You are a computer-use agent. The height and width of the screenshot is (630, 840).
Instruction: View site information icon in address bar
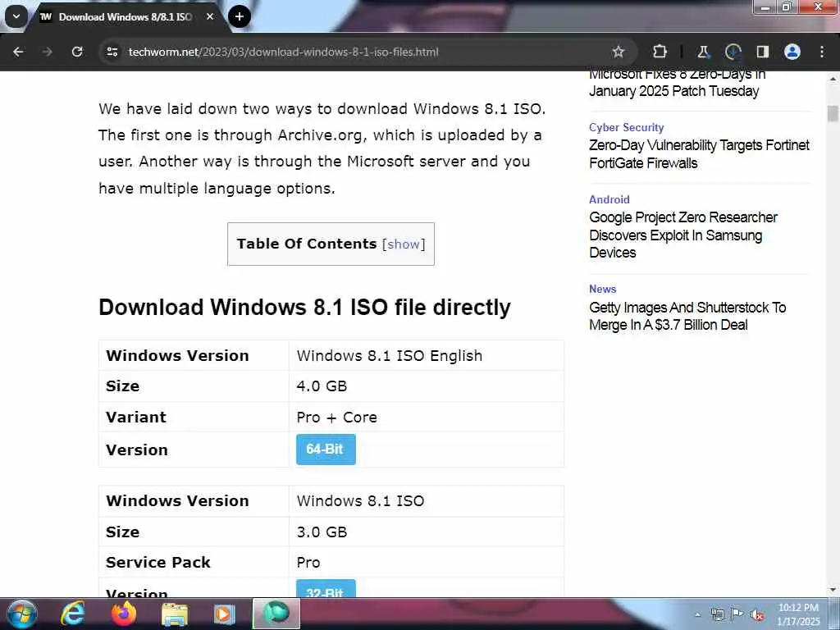[x=112, y=52]
